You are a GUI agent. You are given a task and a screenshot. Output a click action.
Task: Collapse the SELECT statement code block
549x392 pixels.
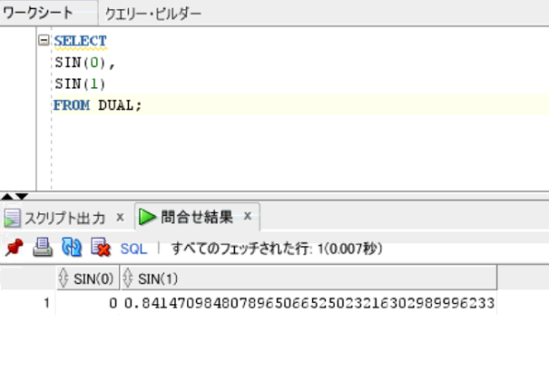click(44, 41)
